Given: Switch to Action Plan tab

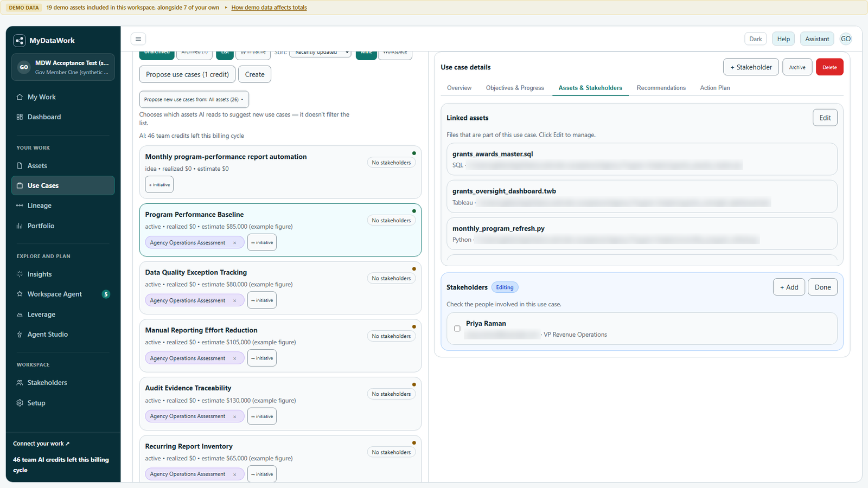Looking at the screenshot, I should (x=715, y=88).
